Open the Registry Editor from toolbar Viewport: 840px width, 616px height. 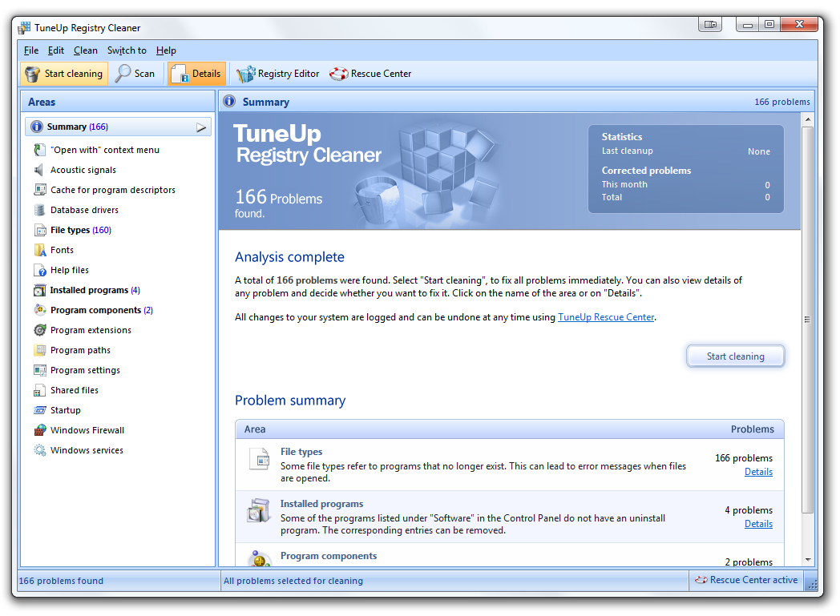[x=278, y=74]
